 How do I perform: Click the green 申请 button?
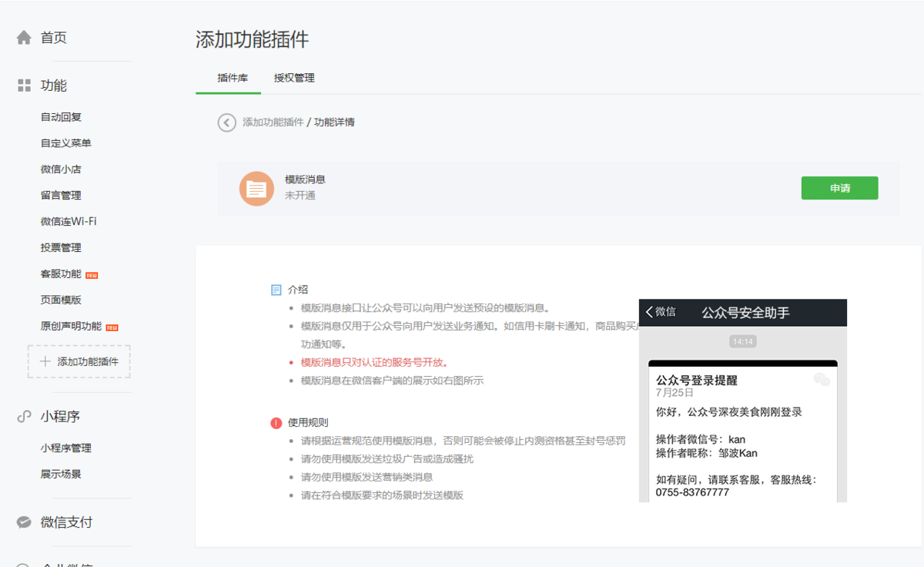839,188
